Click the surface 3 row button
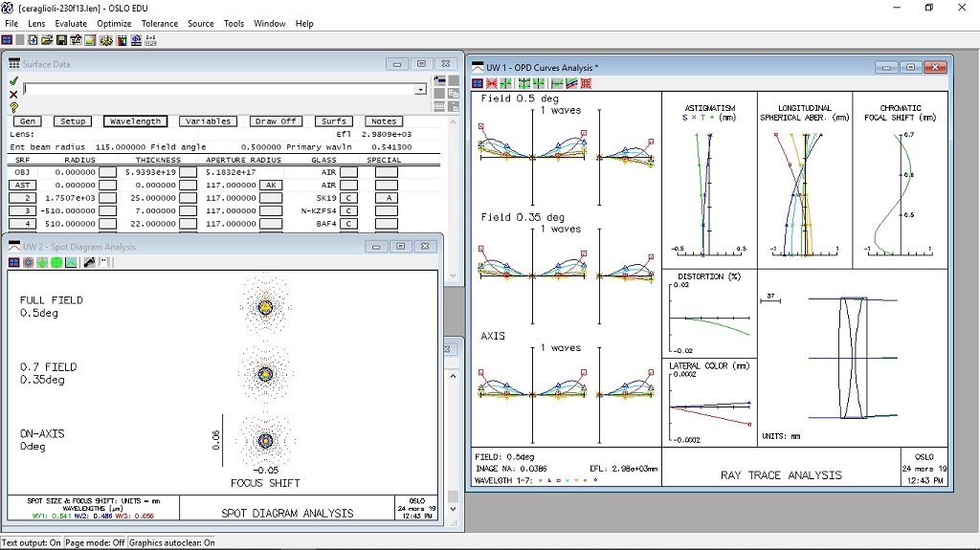The image size is (980, 550). [x=23, y=210]
